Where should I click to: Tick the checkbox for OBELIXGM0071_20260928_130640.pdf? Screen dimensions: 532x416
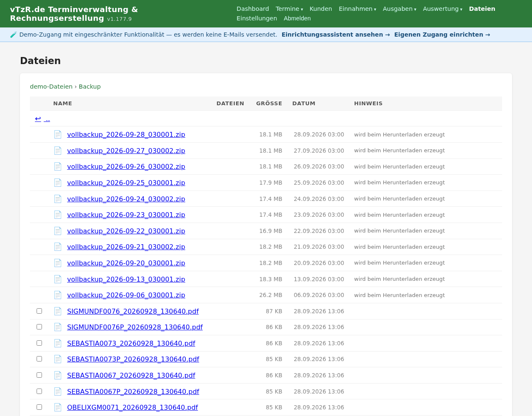click(x=39, y=407)
